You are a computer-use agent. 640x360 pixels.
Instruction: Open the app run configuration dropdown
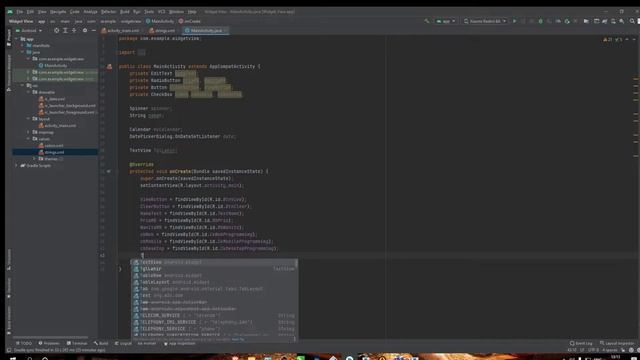(x=446, y=21)
